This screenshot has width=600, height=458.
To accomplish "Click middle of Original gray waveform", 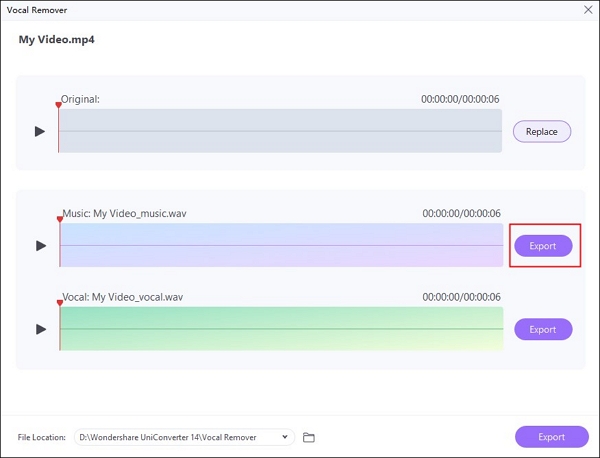I will pos(280,131).
